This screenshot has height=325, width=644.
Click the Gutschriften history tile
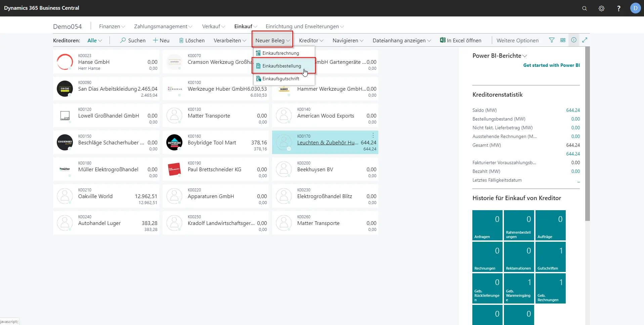[550, 257]
